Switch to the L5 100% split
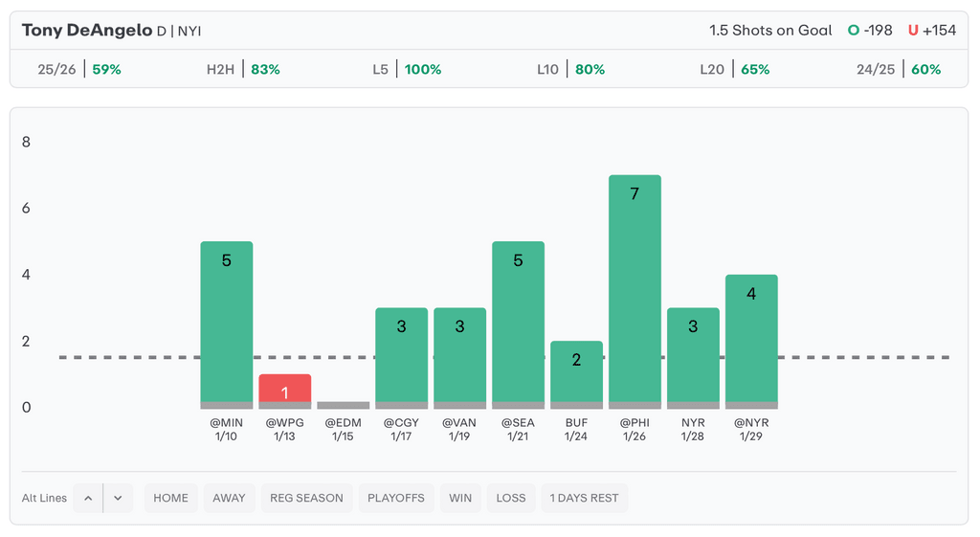980x537 pixels. (407, 70)
